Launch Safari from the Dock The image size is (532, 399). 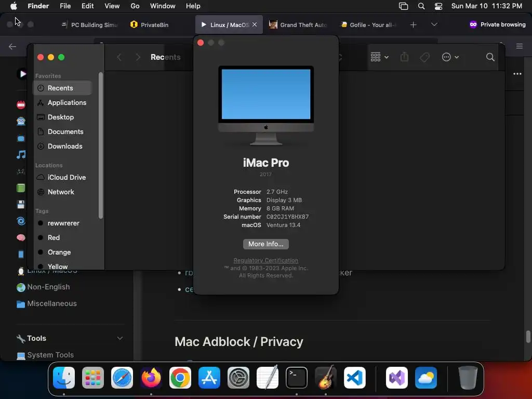click(122, 378)
